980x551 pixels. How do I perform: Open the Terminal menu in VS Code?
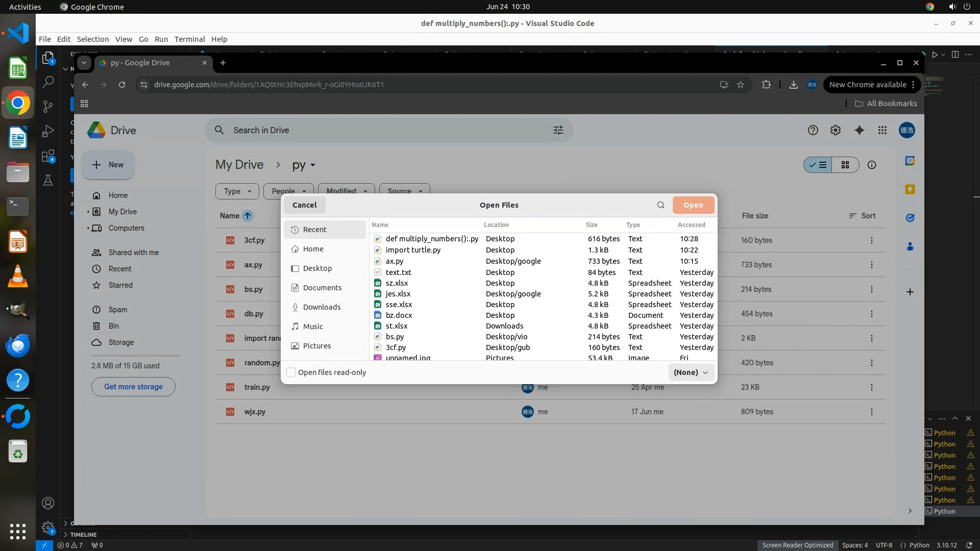(x=189, y=39)
